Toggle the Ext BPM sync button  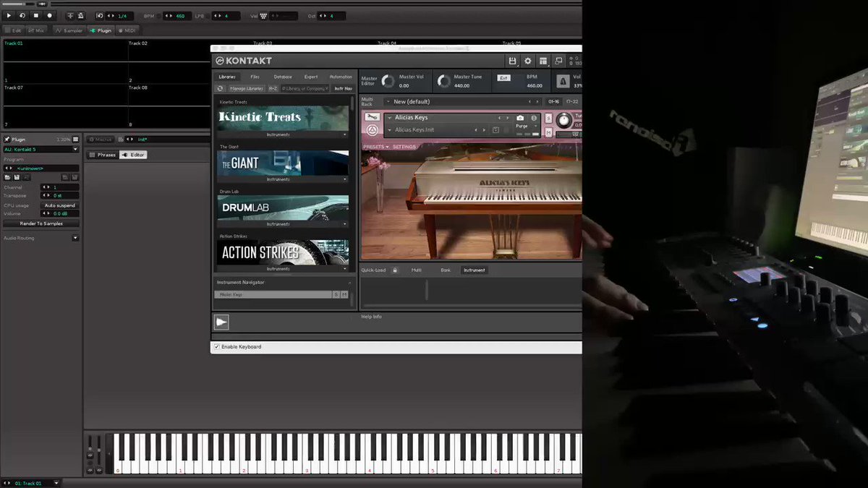click(503, 77)
